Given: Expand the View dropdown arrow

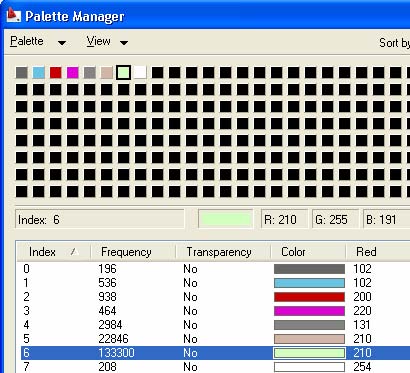Looking at the screenshot, I should [124, 43].
